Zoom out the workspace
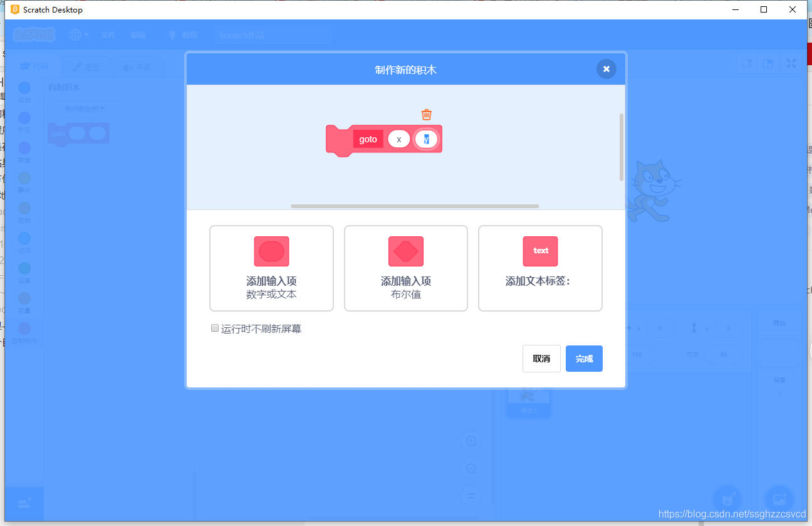 [x=471, y=468]
